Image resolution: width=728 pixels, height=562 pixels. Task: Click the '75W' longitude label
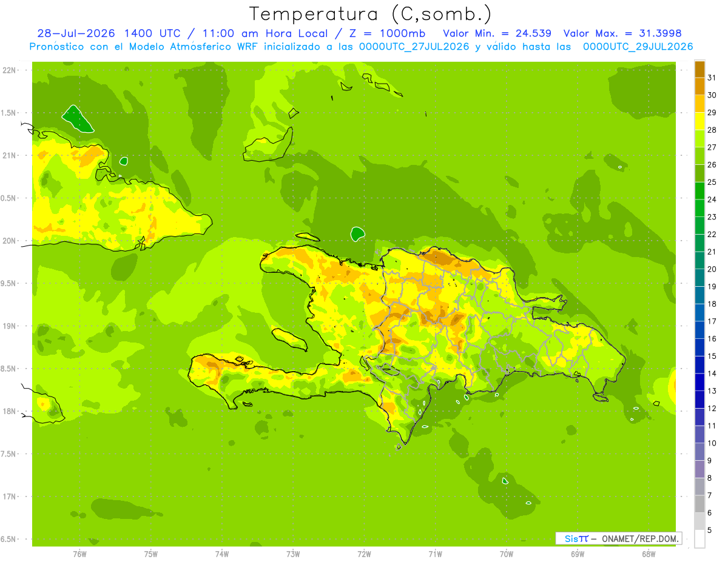click(x=150, y=554)
